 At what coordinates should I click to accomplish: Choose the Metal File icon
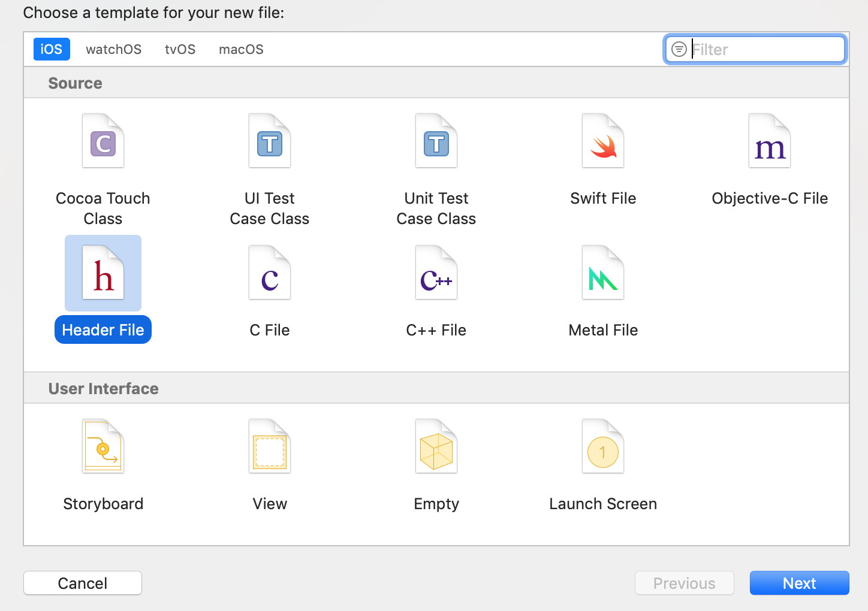[x=603, y=273]
